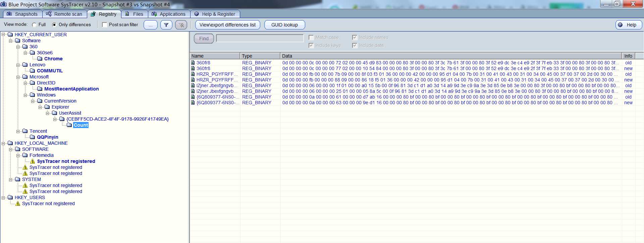Click the UserAssist folder icon
644x243 pixels.
[55, 113]
